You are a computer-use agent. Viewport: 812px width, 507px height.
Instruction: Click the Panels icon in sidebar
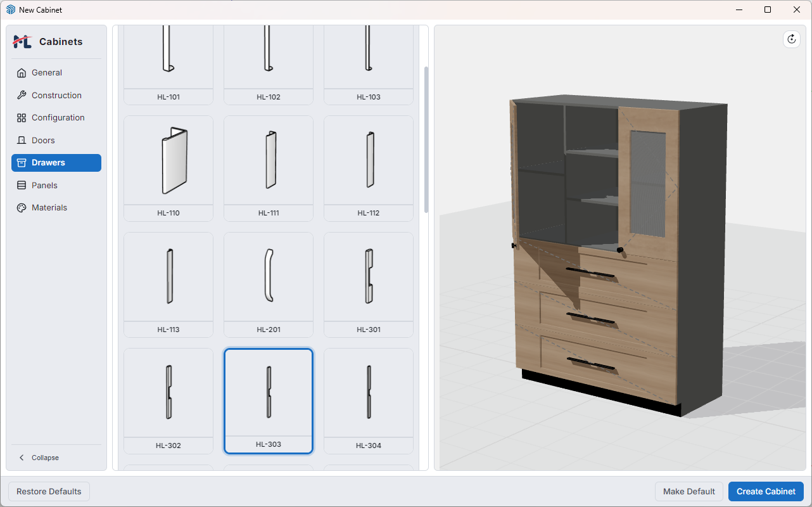(22, 185)
